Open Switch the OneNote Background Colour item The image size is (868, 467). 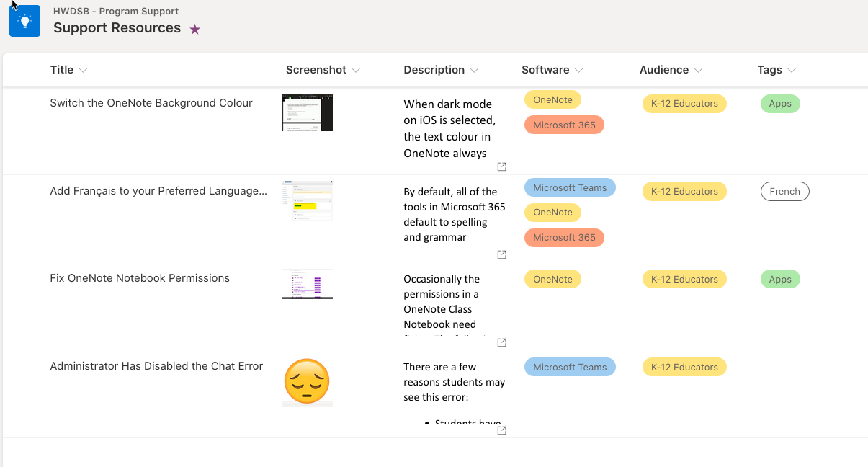151,103
